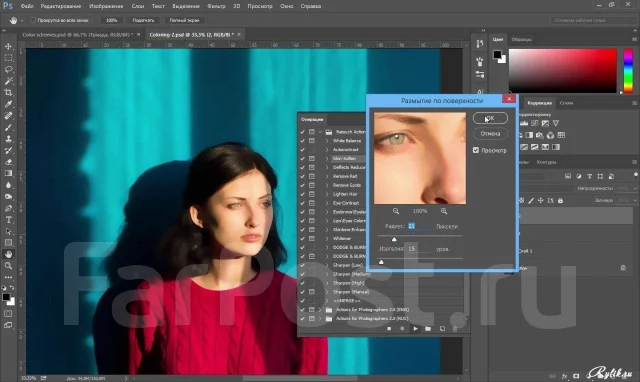640x382 pixels.
Task: Select the Rectangular Marquee tool
Action: point(8,58)
